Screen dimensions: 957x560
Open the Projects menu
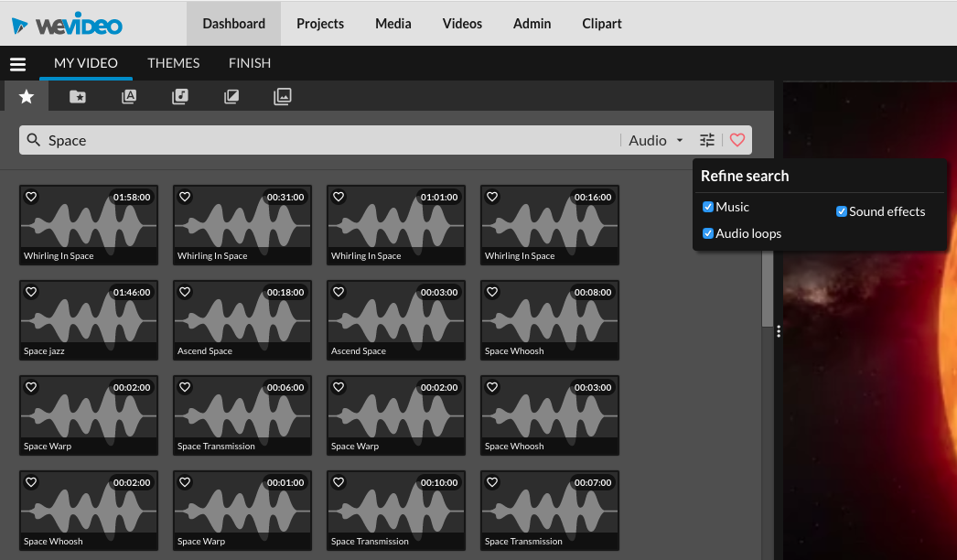tap(320, 24)
